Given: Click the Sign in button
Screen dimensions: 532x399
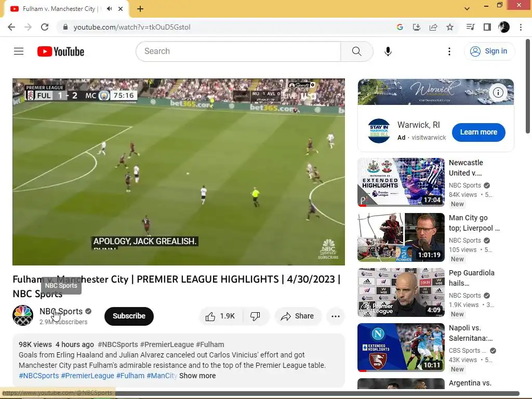Looking at the screenshot, I should click(x=489, y=51).
